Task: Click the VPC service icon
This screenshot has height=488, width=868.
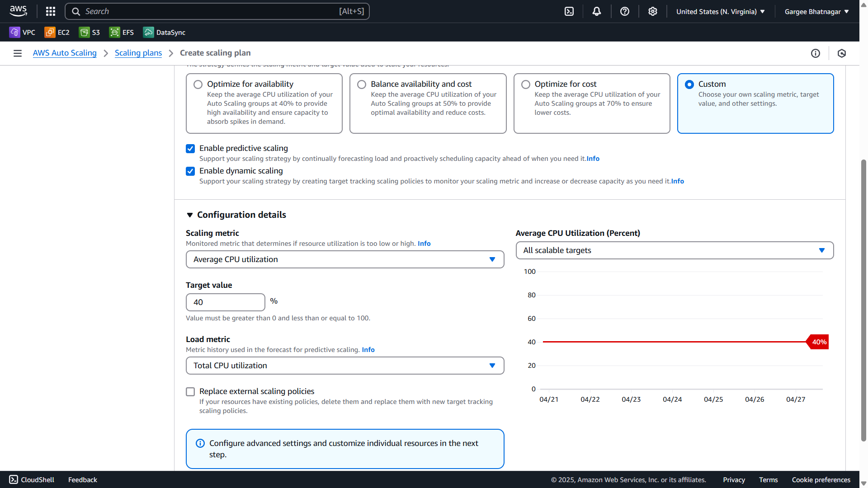Action: point(14,32)
